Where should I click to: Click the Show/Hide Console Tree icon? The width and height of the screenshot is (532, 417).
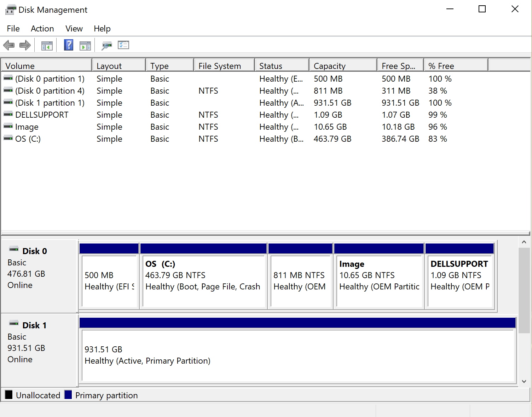click(47, 46)
